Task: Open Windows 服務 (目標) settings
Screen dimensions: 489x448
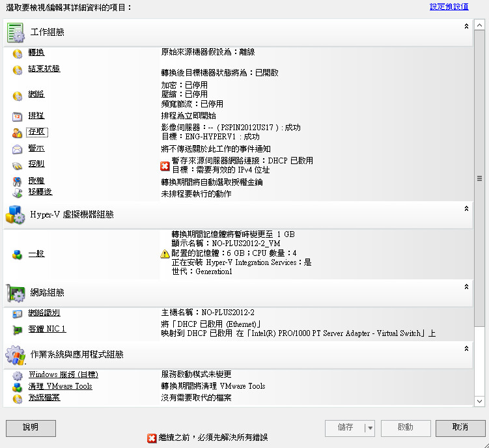Action: pos(63,375)
